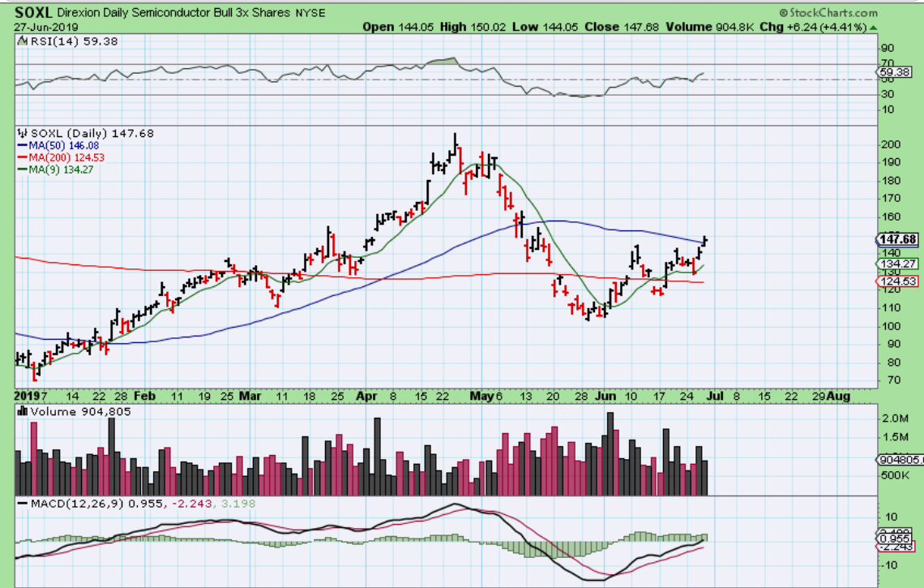The height and width of the screenshot is (588, 924).
Task: Click the Apr month label on date axis
Action: point(366,397)
